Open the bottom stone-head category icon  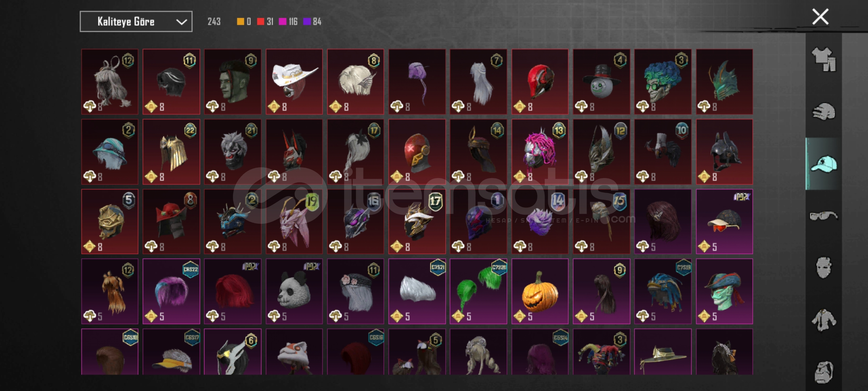824,372
